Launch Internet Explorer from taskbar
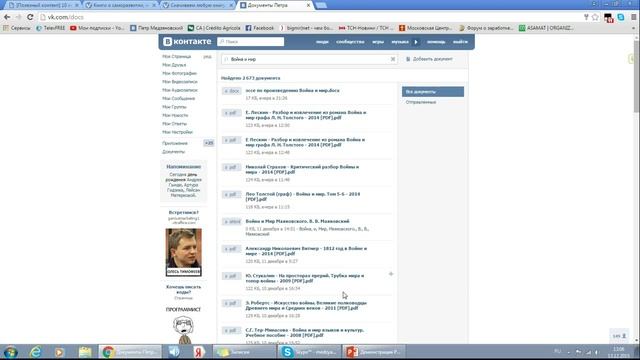This screenshot has height=360, width=640. (36, 352)
